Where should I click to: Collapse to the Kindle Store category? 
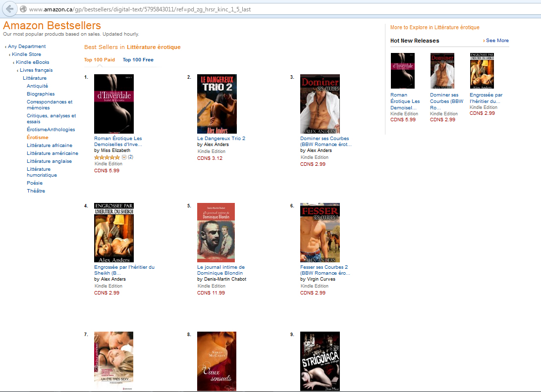pos(26,54)
